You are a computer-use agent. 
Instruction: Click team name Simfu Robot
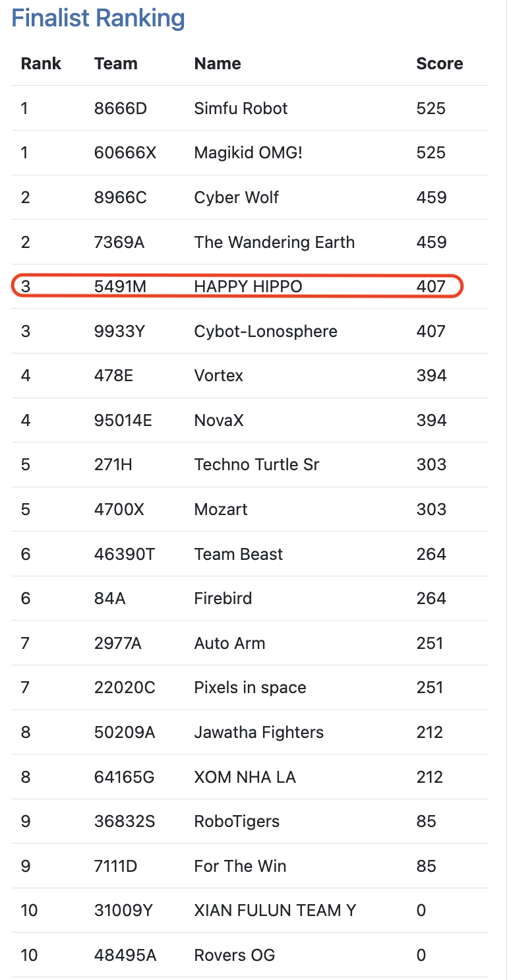(x=241, y=108)
